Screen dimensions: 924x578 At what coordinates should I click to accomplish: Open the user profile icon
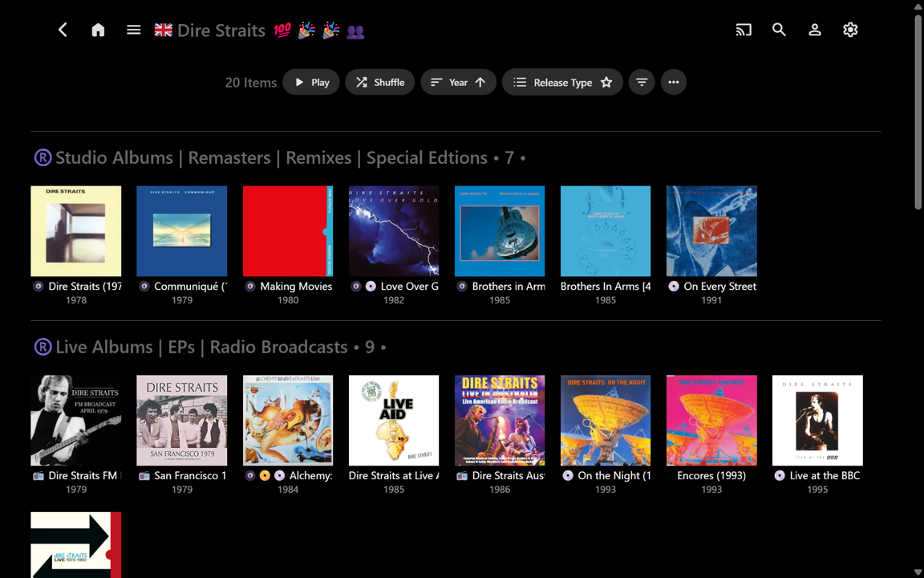click(814, 30)
